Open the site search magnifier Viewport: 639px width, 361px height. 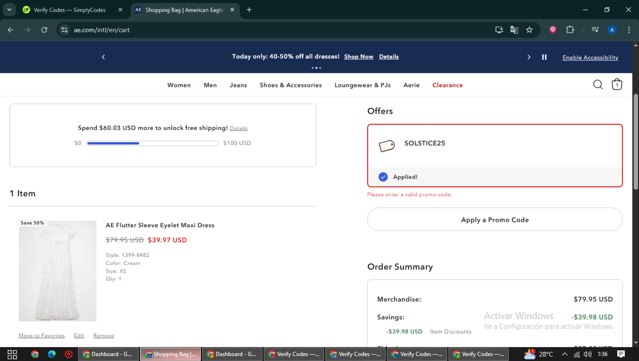tap(597, 84)
